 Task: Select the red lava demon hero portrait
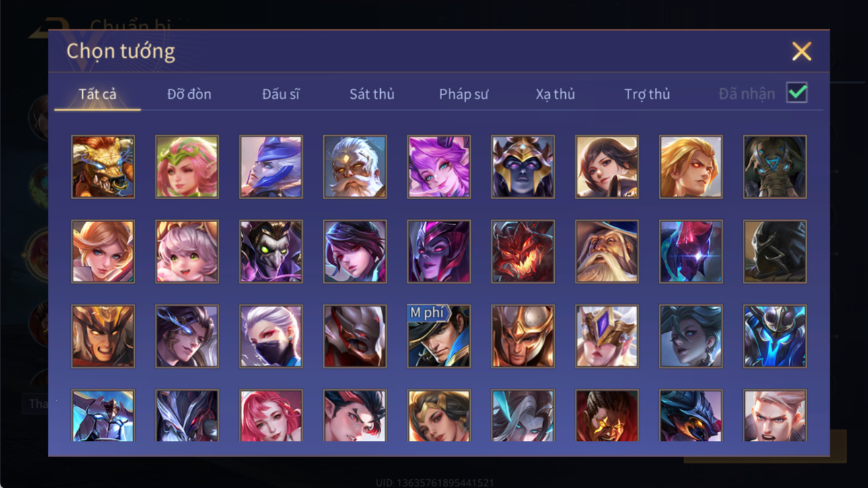click(x=523, y=252)
